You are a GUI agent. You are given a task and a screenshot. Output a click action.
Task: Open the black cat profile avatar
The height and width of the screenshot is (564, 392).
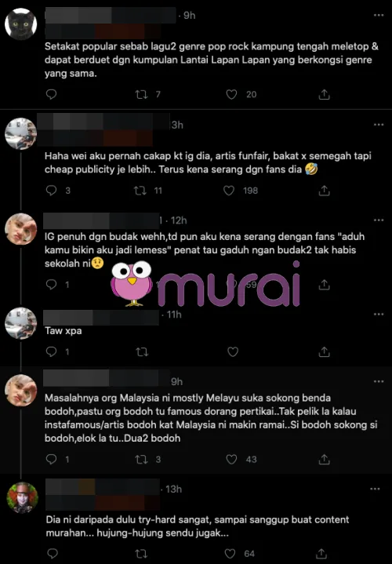(x=21, y=24)
